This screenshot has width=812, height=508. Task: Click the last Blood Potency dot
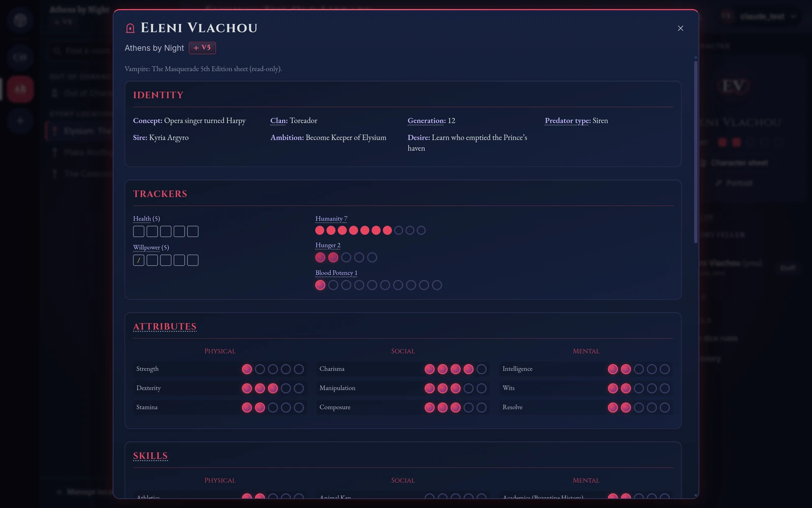click(x=437, y=285)
